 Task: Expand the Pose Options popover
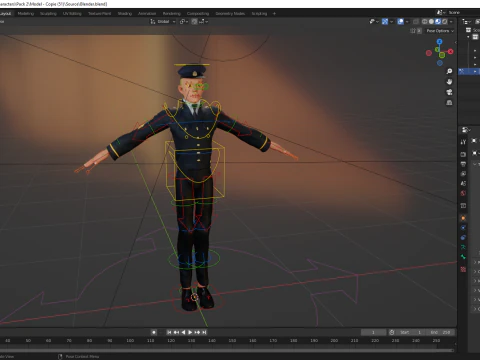(440, 31)
